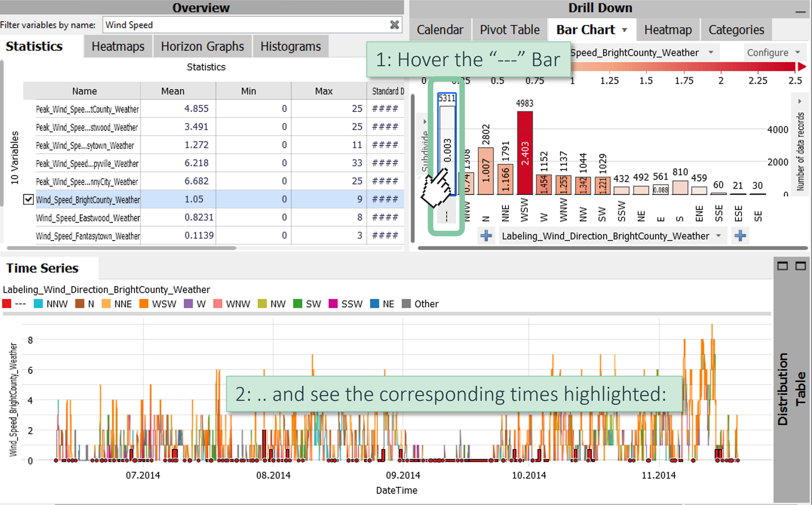
Task: Click the rightmost window icon above Distribution
Action: click(x=800, y=266)
